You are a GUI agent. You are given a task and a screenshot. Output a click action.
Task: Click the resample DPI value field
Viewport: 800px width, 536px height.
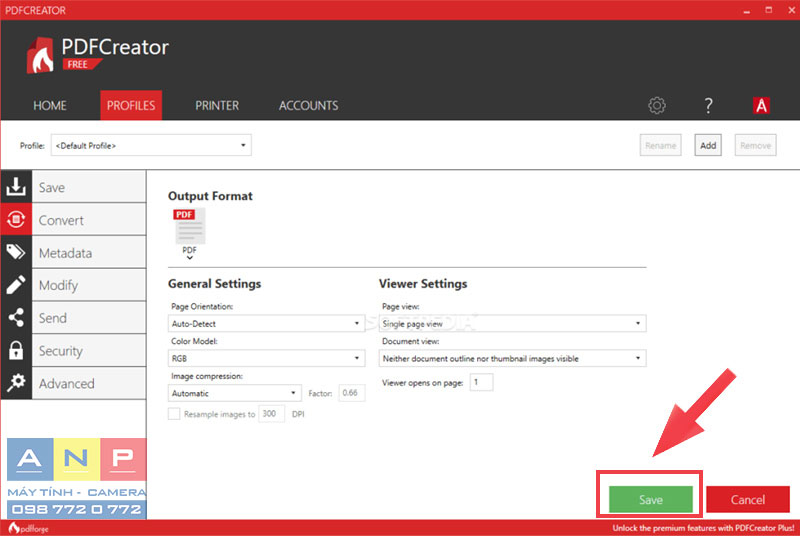tap(271, 414)
